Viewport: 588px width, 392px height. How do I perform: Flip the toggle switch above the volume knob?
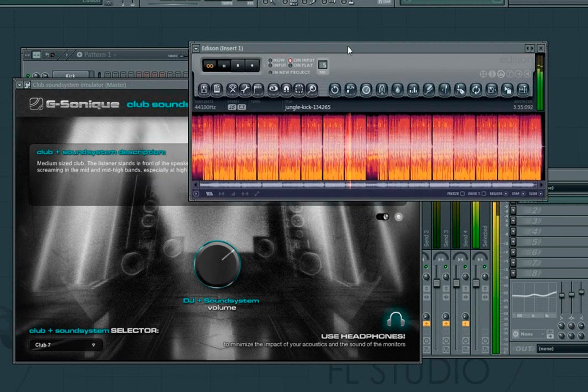pos(383,217)
